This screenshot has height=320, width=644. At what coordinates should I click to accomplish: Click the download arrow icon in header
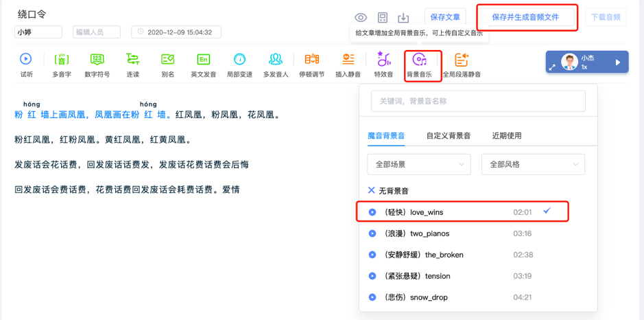[x=404, y=17]
